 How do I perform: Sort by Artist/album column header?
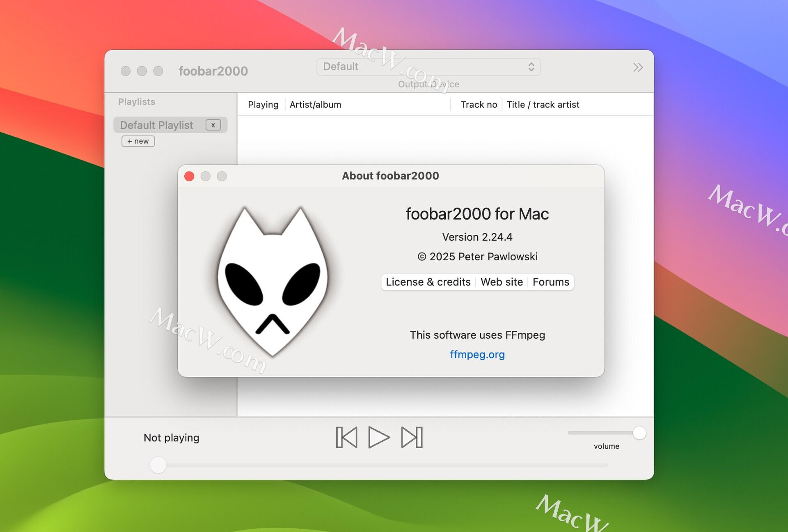coord(315,105)
